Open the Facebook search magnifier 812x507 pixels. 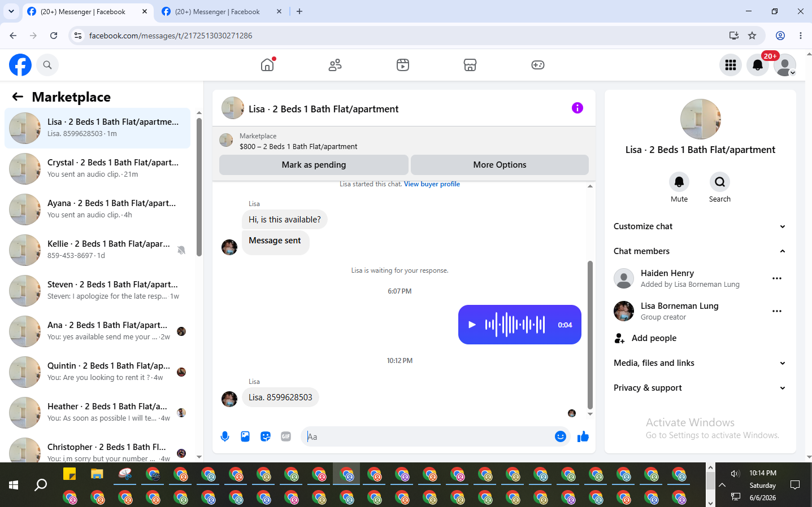47,65
